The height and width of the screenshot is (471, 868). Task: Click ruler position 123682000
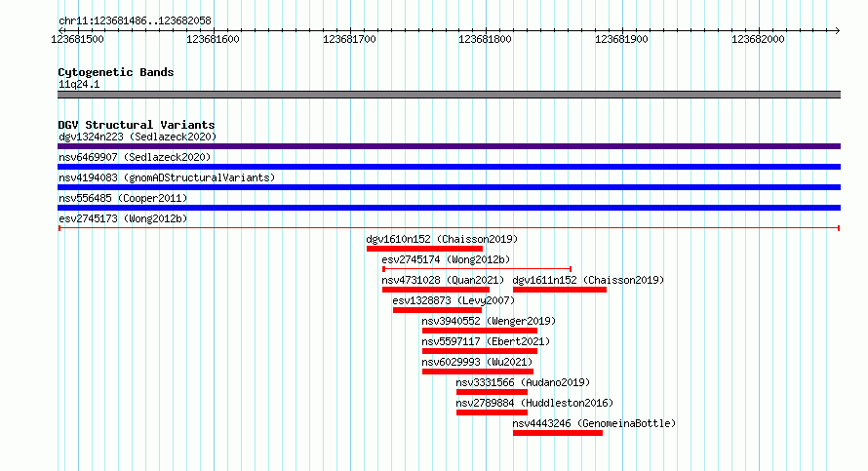[x=758, y=39]
